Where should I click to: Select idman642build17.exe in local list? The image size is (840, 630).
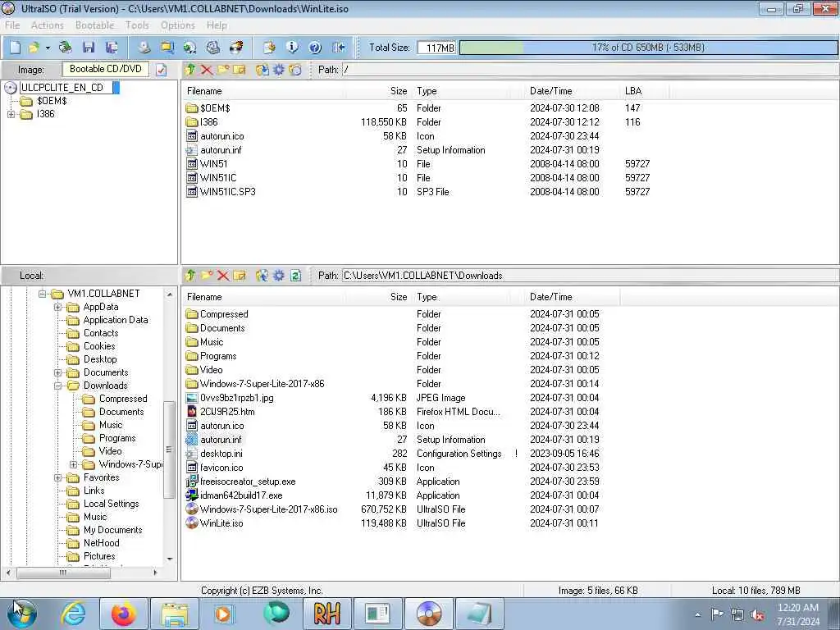pyautogui.click(x=241, y=495)
